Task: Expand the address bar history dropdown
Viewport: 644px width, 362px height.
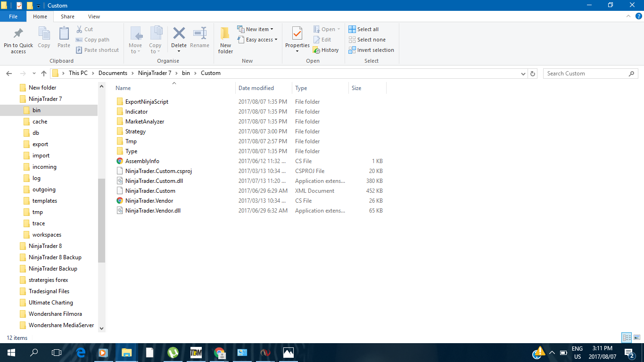Action: coord(523,74)
